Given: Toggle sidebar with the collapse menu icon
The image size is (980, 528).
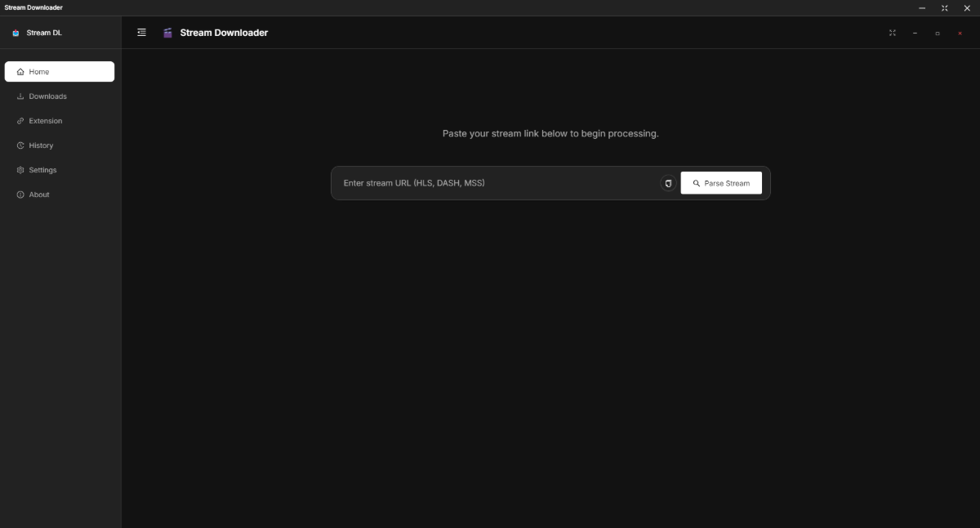Looking at the screenshot, I should 142,33.
